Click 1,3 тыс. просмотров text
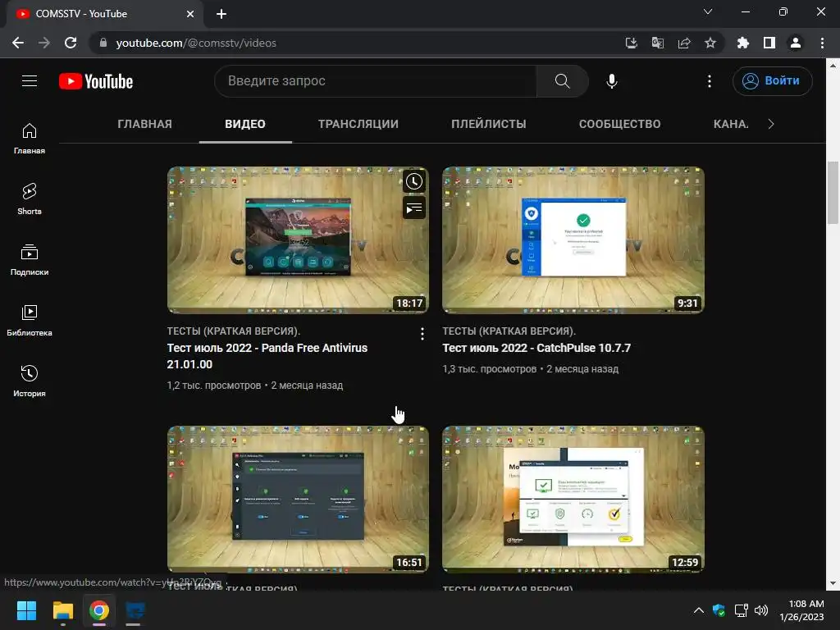 point(489,369)
